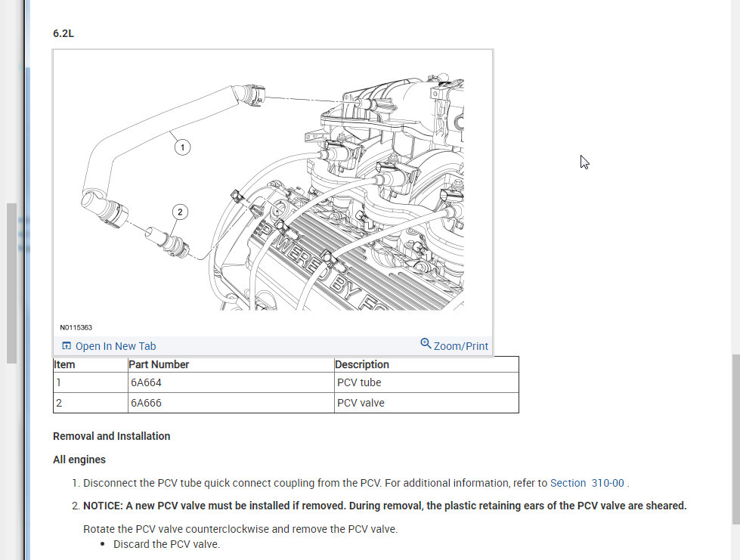This screenshot has height=560, width=740.
Task: Click the 6.2L PCV engine diagram image
Action: pyautogui.click(x=273, y=193)
